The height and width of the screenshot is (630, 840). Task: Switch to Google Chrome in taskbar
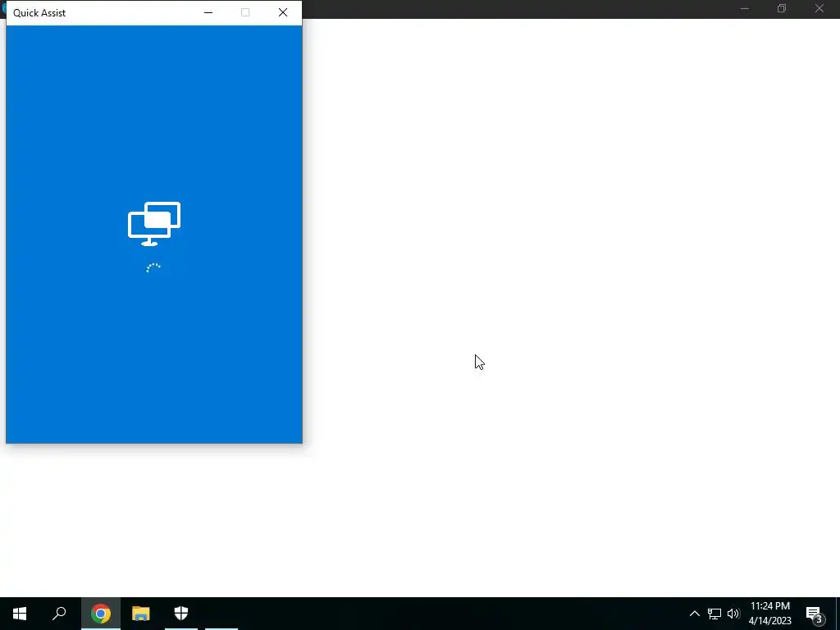tap(101, 614)
